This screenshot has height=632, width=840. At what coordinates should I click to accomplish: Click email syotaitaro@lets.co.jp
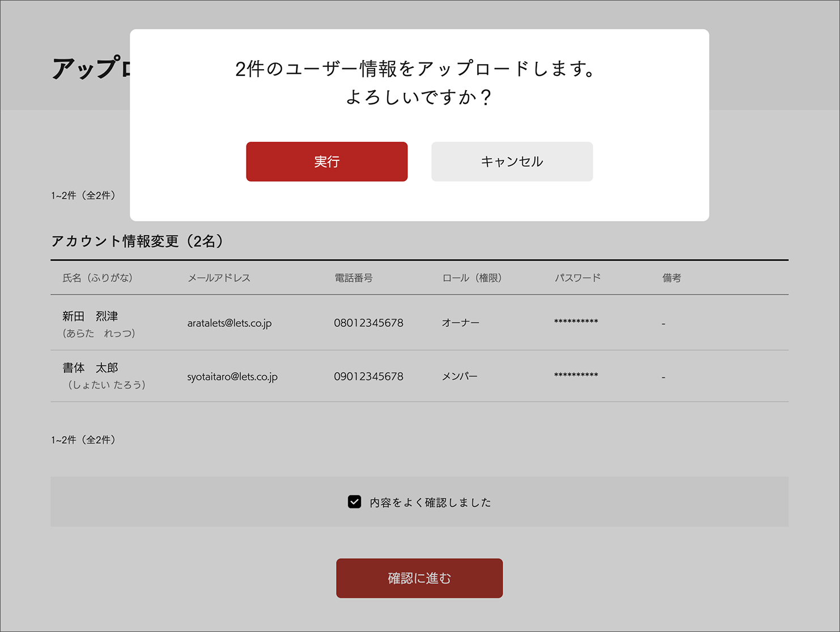[232, 376]
